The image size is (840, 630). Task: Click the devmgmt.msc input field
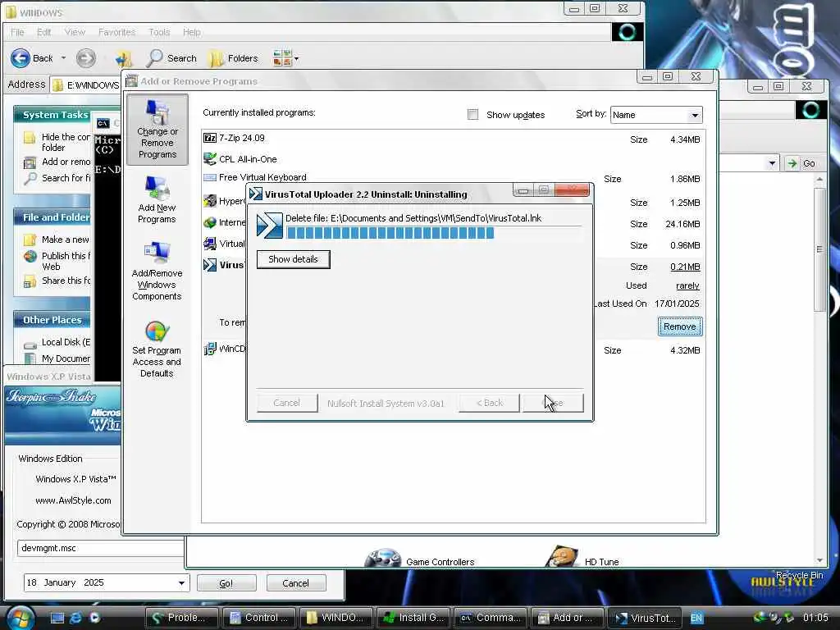point(101,548)
